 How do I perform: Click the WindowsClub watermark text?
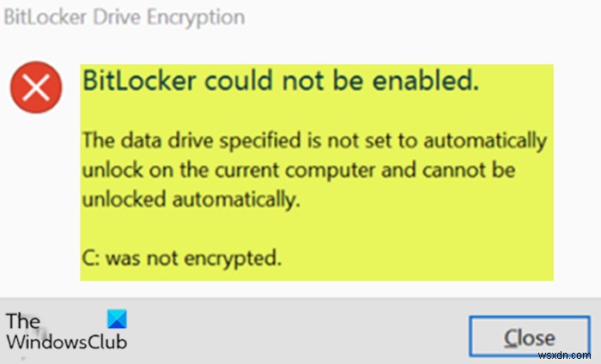tap(67, 341)
